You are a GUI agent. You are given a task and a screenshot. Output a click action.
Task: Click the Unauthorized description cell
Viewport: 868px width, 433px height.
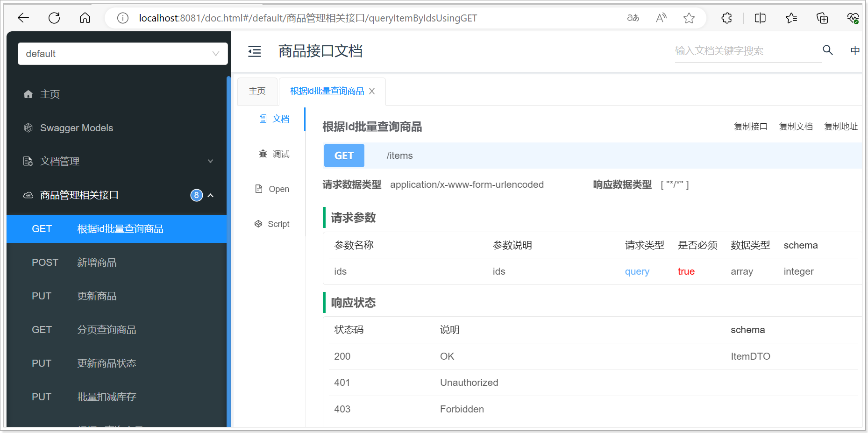[x=469, y=383]
